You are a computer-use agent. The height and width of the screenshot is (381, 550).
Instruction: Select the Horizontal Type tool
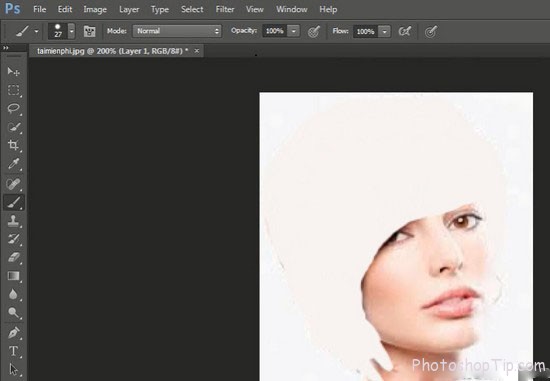tap(14, 351)
